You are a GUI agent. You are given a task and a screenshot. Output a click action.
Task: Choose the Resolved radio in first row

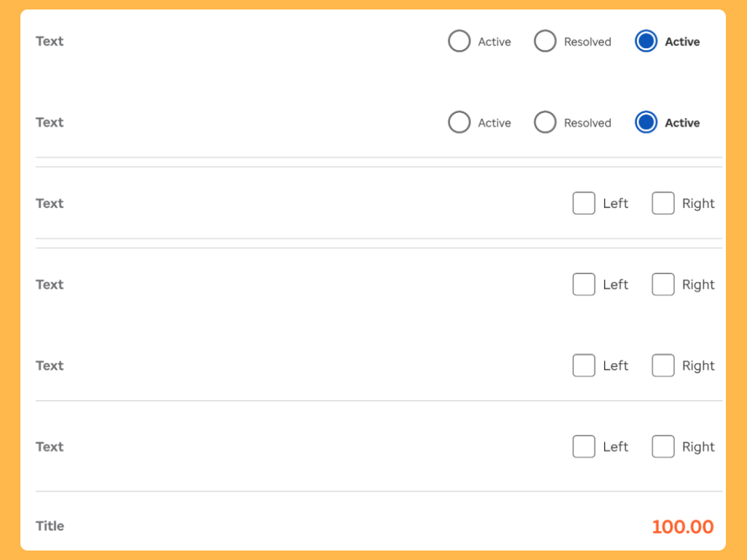[545, 42]
